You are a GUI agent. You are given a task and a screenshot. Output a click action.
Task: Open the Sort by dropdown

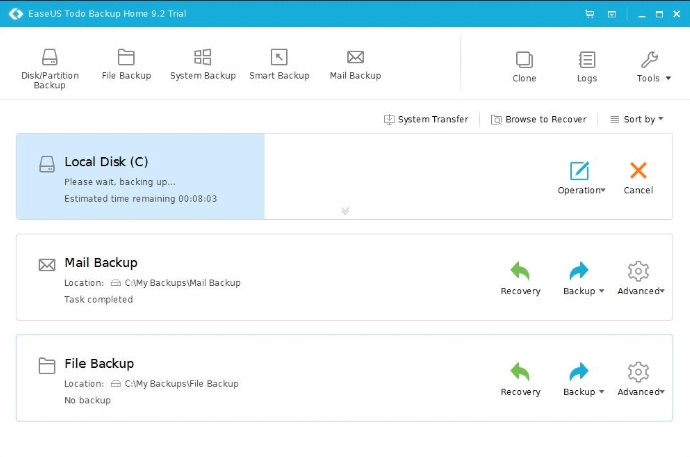[637, 119]
